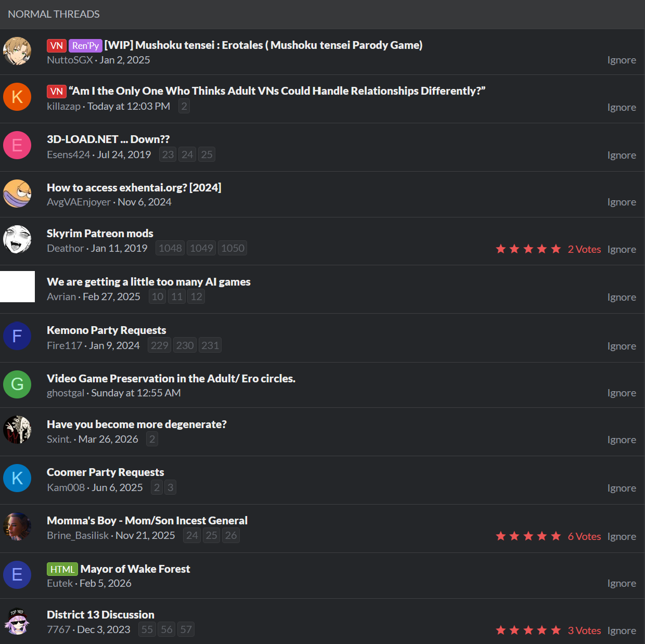Jump to page 1048 of Skyrim thread
Screen dimensions: 645x644
(170, 248)
